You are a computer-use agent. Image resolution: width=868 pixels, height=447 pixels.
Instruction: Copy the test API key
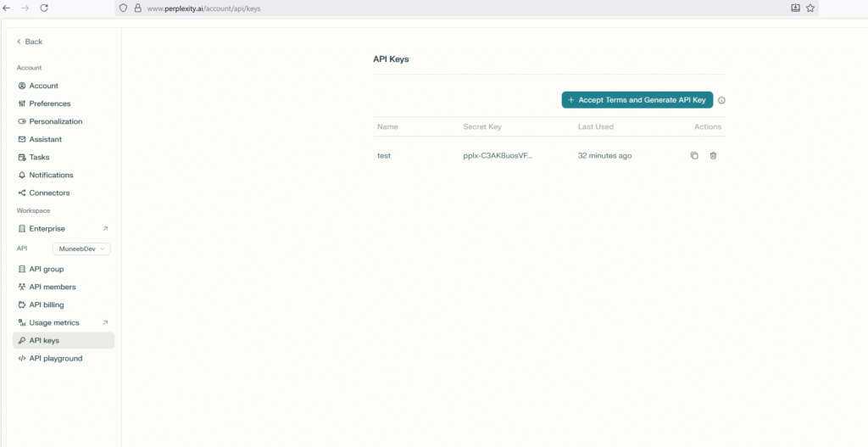[x=694, y=156]
